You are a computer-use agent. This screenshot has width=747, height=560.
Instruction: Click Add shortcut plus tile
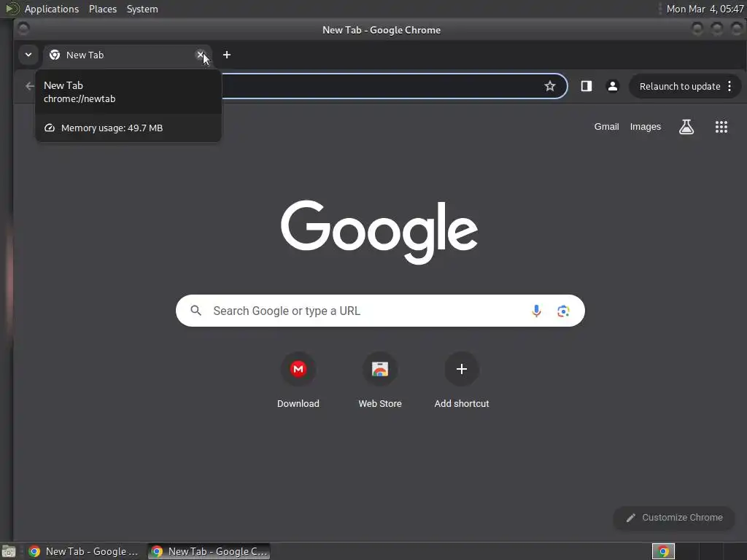[x=462, y=381]
